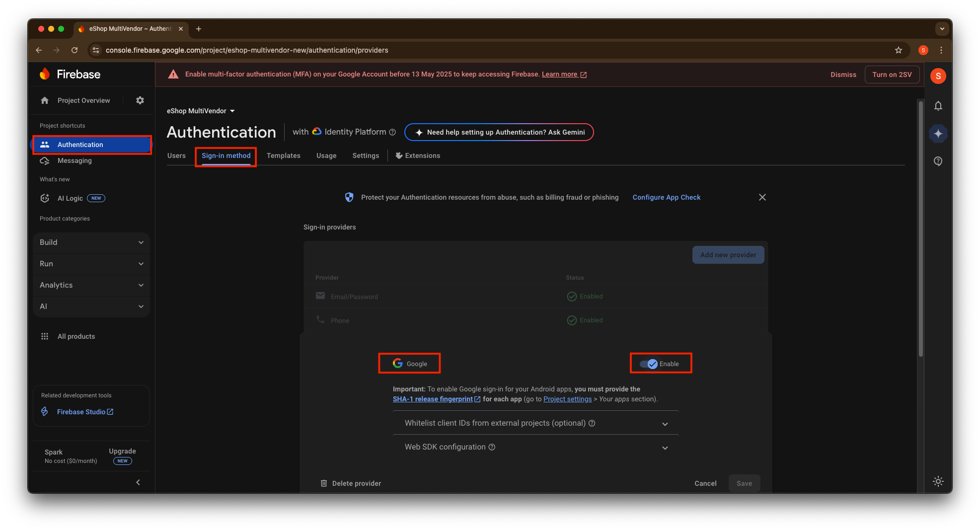The height and width of the screenshot is (530, 980).
Task: Click the Google provider logo
Action: [x=398, y=363]
